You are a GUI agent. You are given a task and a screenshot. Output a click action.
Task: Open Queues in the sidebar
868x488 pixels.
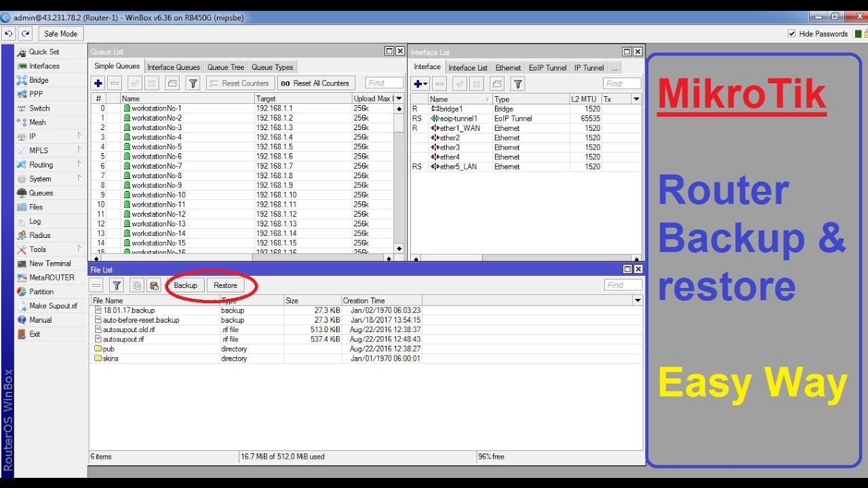(41, 193)
